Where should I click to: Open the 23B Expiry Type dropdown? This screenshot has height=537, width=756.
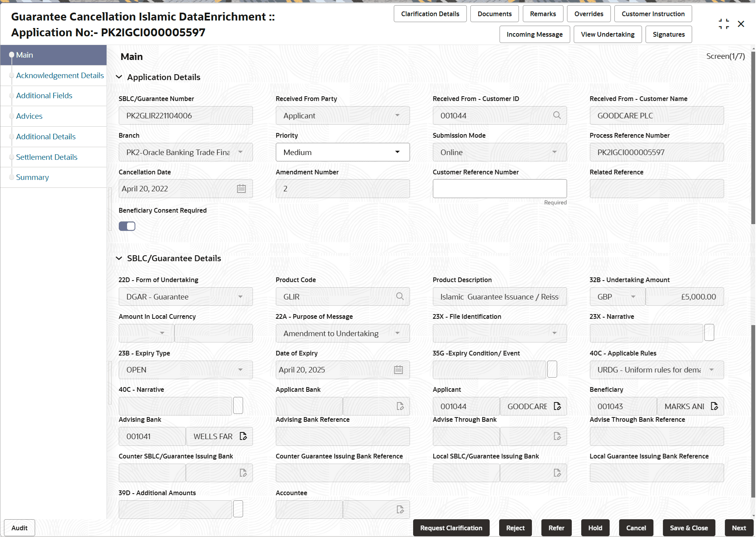coord(241,370)
